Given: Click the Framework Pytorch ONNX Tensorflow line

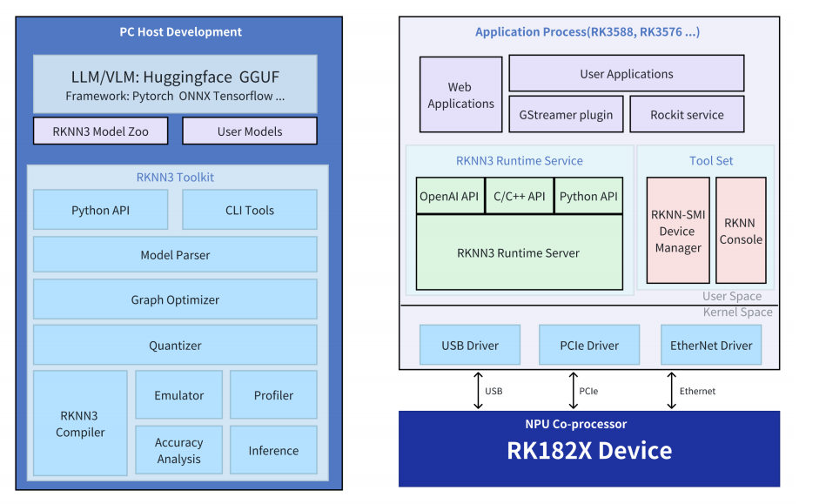Looking at the screenshot, I should point(175,97).
